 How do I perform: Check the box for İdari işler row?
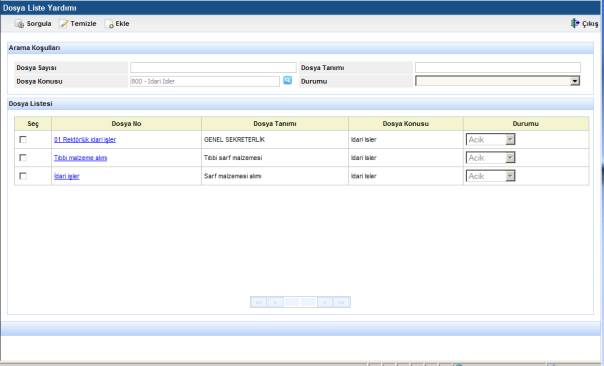tap(23, 176)
